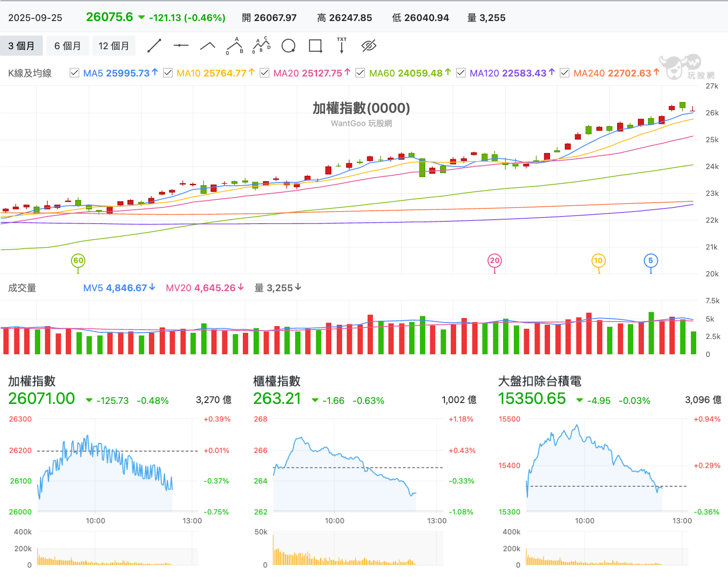Switch to the 6個月 timeframe tab

(68, 45)
